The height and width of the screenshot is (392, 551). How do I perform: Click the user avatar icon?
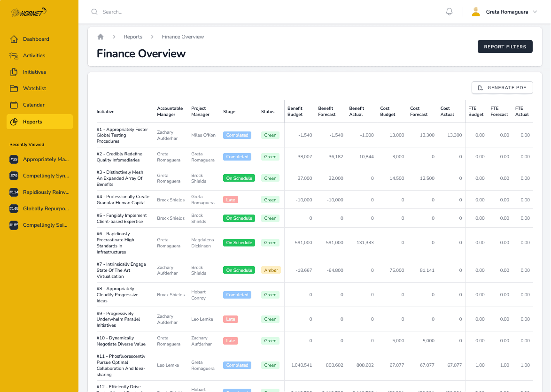476,12
